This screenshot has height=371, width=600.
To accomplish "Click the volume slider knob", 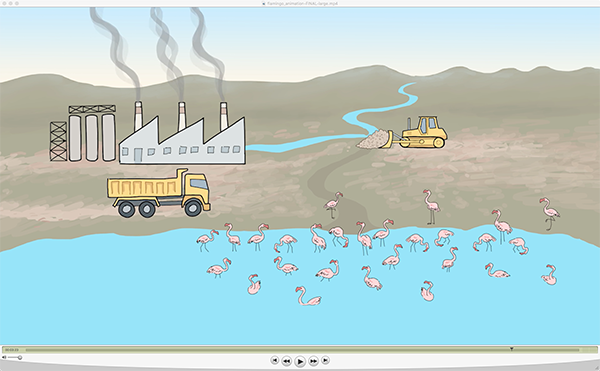I will click(x=20, y=357).
